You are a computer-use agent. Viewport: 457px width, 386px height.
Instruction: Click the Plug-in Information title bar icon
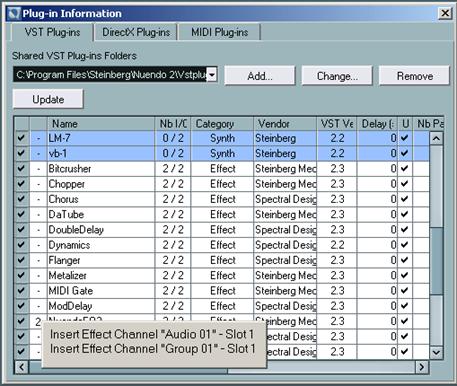pos(14,13)
